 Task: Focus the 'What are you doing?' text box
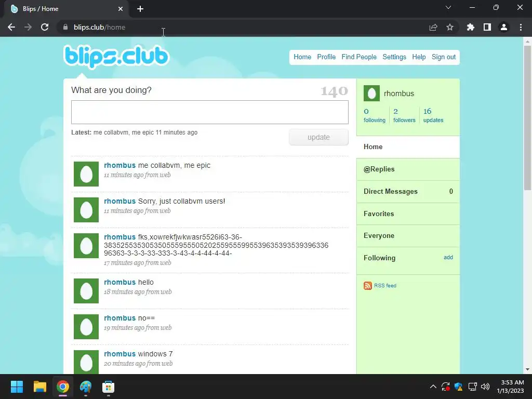(210, 112)
